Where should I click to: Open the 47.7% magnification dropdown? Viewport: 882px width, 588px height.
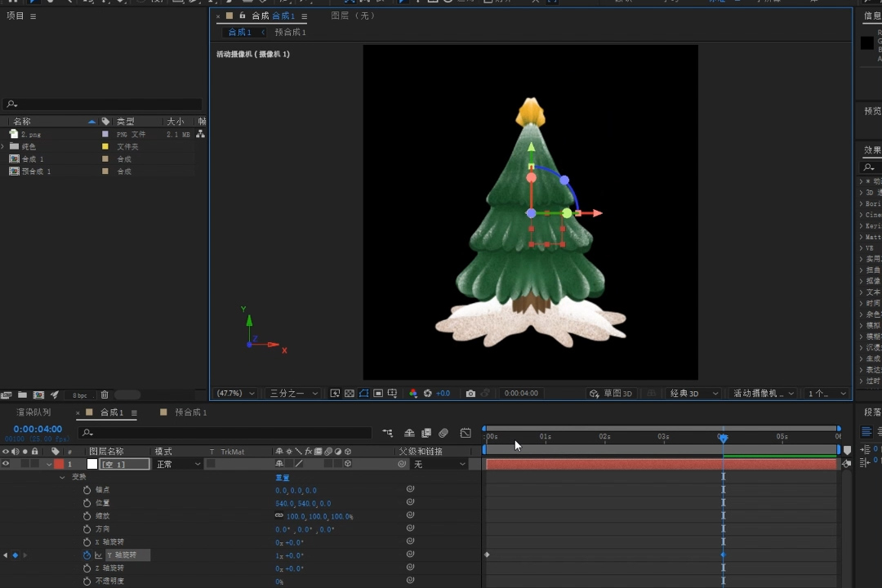(235, 394)
